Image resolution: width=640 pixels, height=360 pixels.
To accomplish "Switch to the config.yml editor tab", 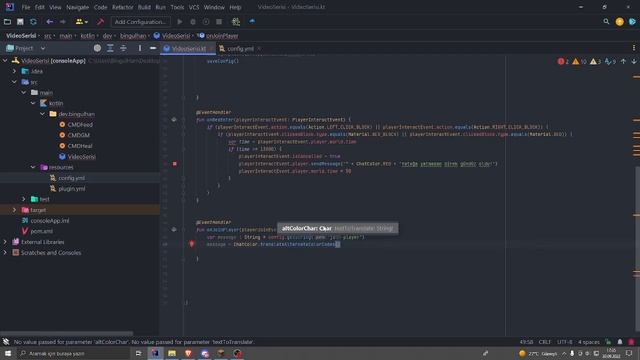I will tap(240, 49).
